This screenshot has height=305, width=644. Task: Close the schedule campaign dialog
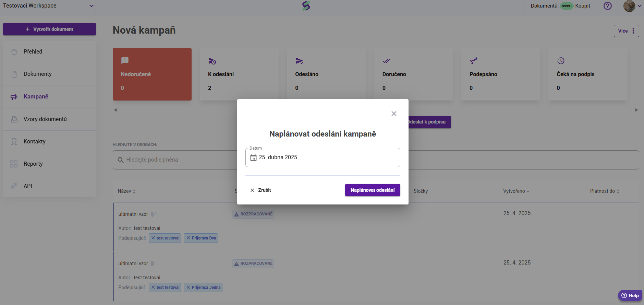(x=394, y=114)
